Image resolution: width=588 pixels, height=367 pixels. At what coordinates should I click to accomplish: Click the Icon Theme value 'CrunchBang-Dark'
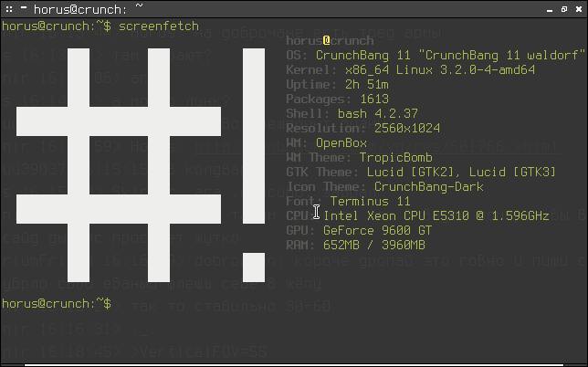pos(428,186)
